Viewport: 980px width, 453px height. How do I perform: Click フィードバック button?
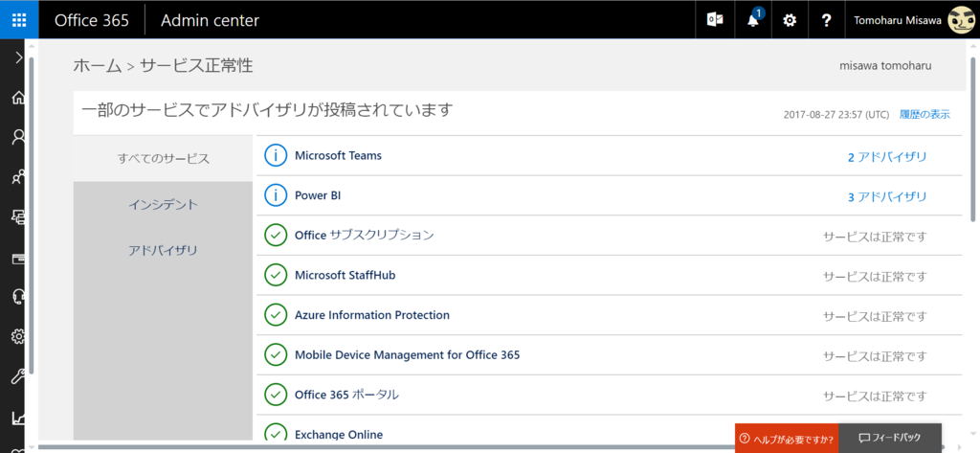coord(890,438)
